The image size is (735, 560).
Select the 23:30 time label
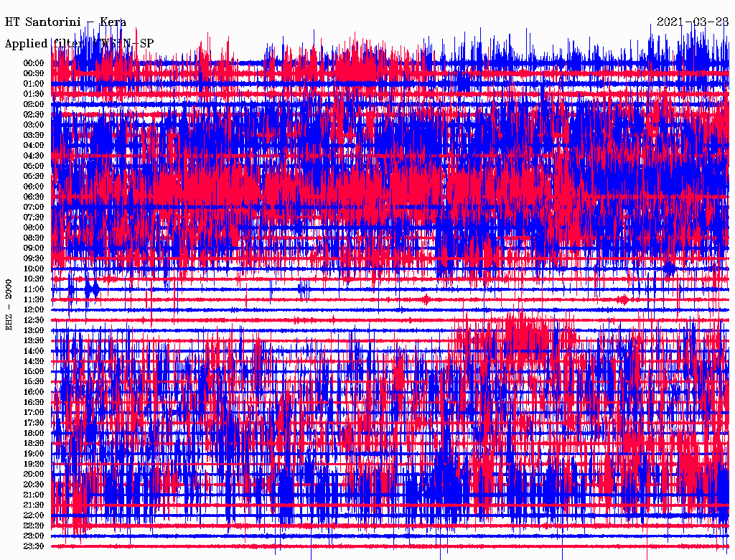[x=34, y=546]
